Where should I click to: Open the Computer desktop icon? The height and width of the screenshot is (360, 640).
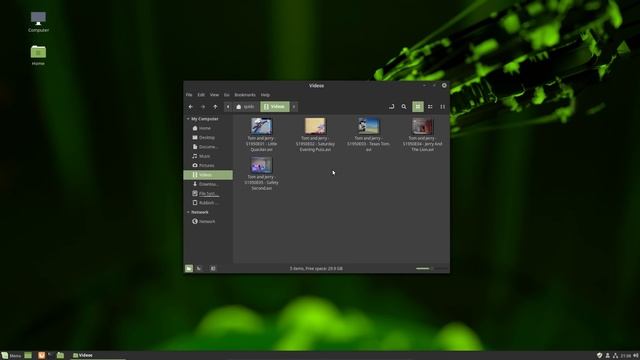(x=38, y=22)
